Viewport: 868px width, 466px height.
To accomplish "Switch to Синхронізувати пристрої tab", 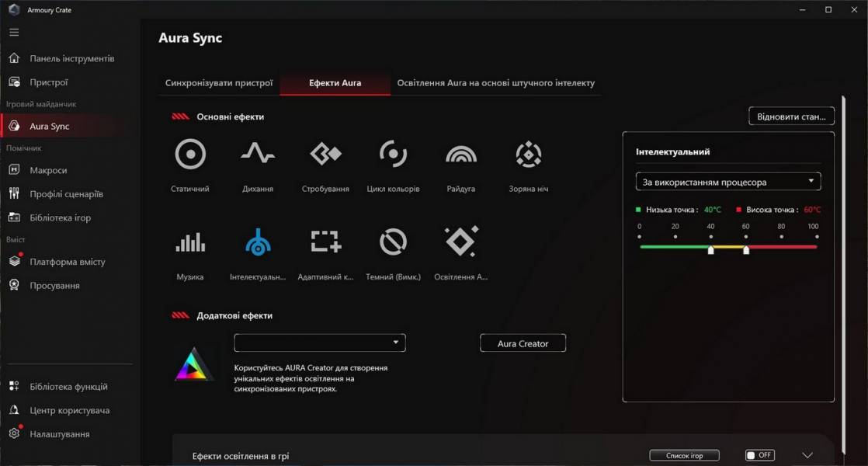I will tap(219, 83).
